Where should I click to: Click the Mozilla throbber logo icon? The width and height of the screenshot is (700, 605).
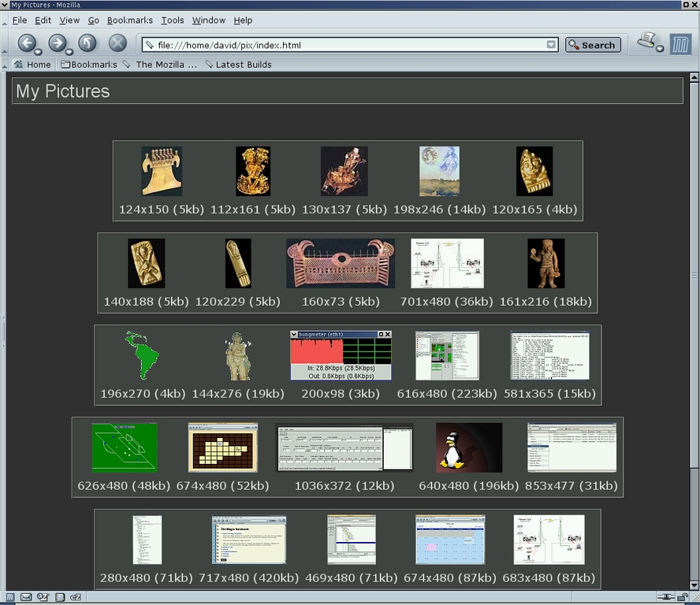(x=680, y=44)
